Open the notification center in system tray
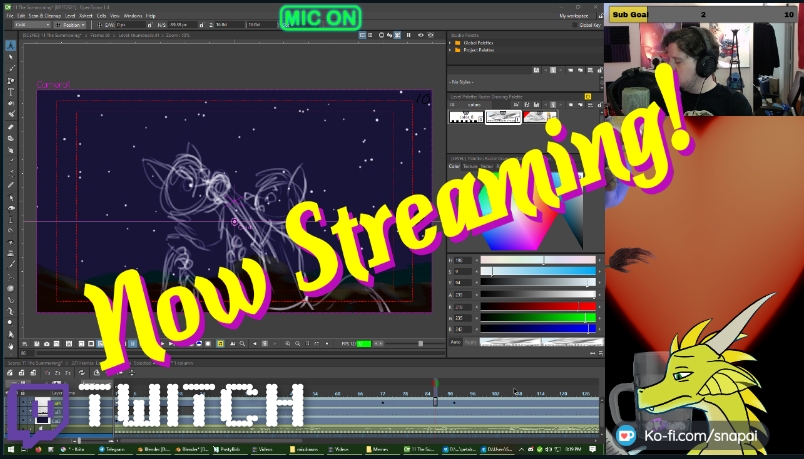Viewport: 804px width, 459px height. coord(593,449)
